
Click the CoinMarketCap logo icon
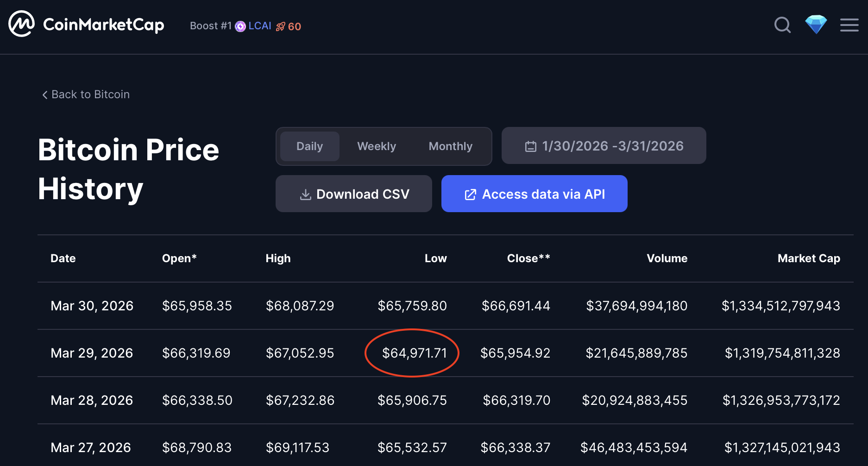click(21, 24)
